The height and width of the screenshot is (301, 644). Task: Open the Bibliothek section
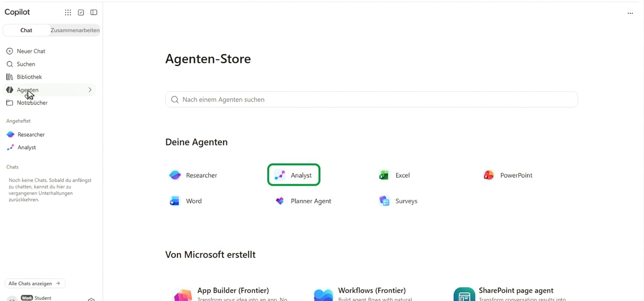pos(49,77)
